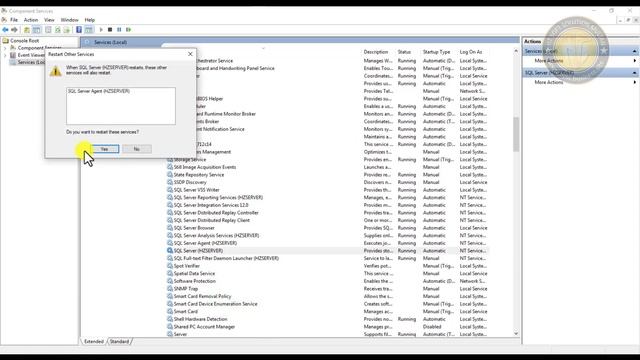Screen dimensions: 640x360
Task: Sort by the Log On As column header
Action: coord(471,52)
